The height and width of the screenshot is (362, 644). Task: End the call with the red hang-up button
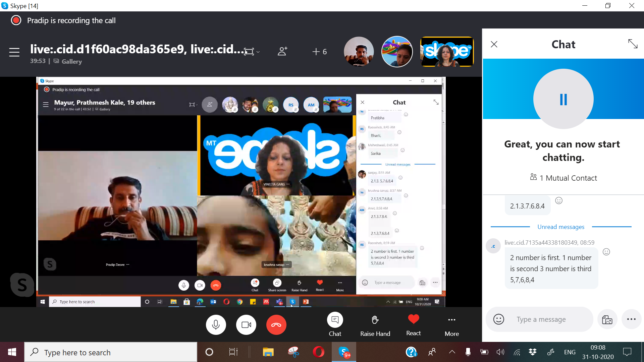[276, 325]
